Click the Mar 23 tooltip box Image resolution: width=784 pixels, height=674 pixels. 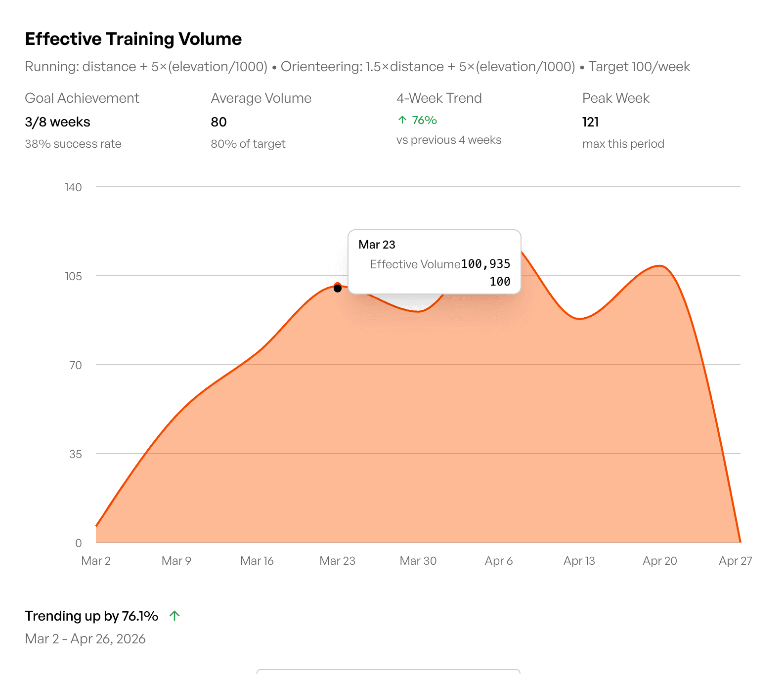coord(434,262)
